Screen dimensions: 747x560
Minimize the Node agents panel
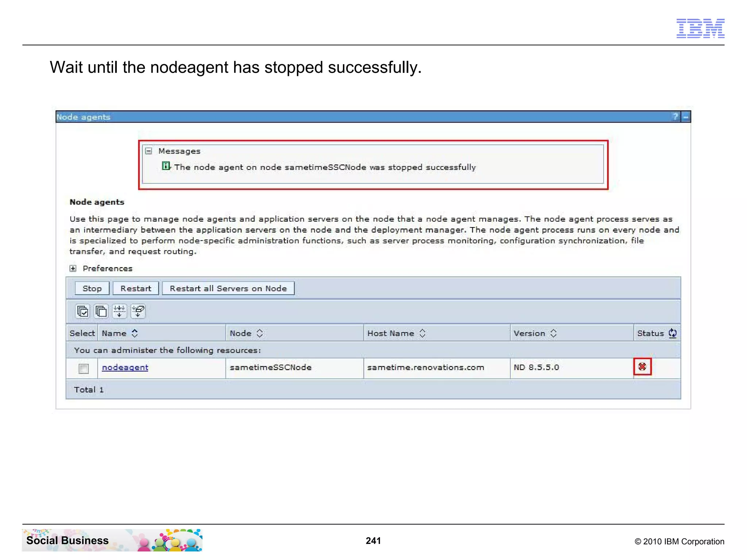(x=686, y=117)
